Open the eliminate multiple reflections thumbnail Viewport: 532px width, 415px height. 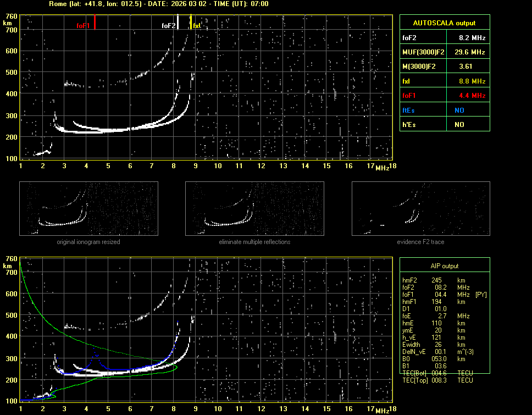pos(254,208)
